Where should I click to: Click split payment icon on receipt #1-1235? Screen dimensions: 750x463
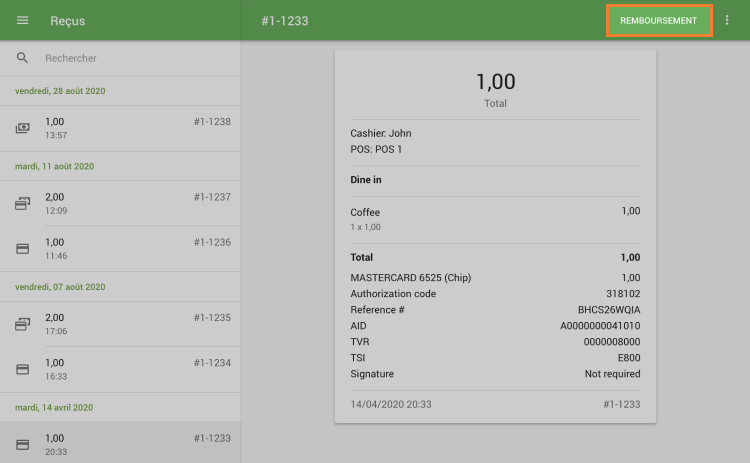click(x=23, y=324)
